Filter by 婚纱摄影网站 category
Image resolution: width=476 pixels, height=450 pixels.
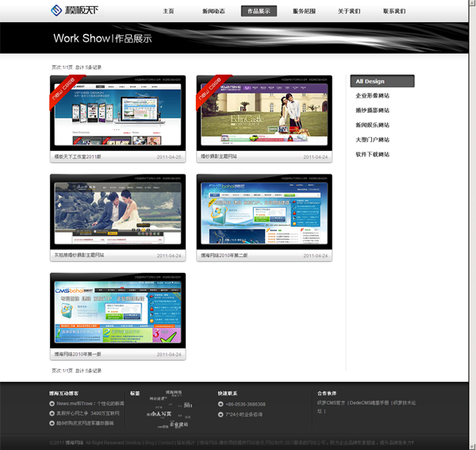coord(373,110)
